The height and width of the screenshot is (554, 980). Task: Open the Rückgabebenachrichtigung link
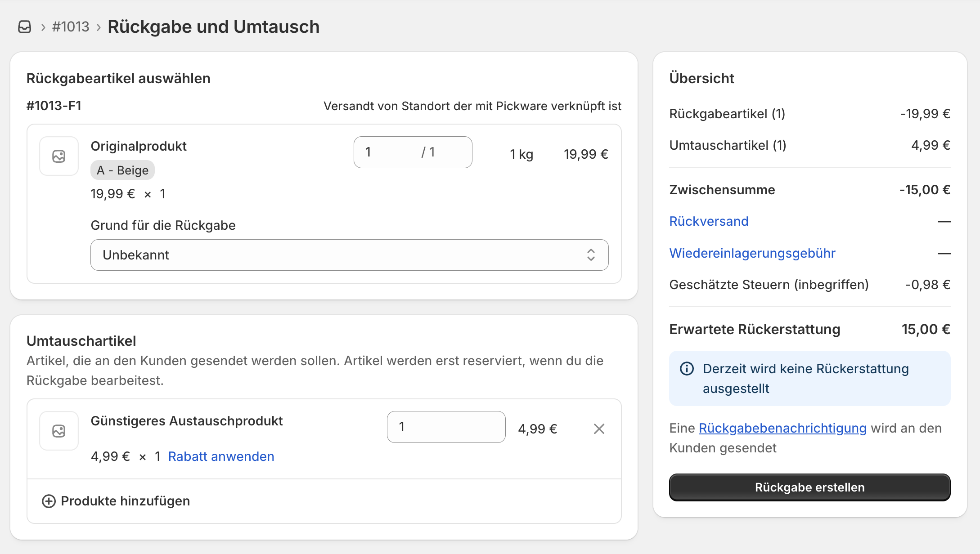pos(782,428)
